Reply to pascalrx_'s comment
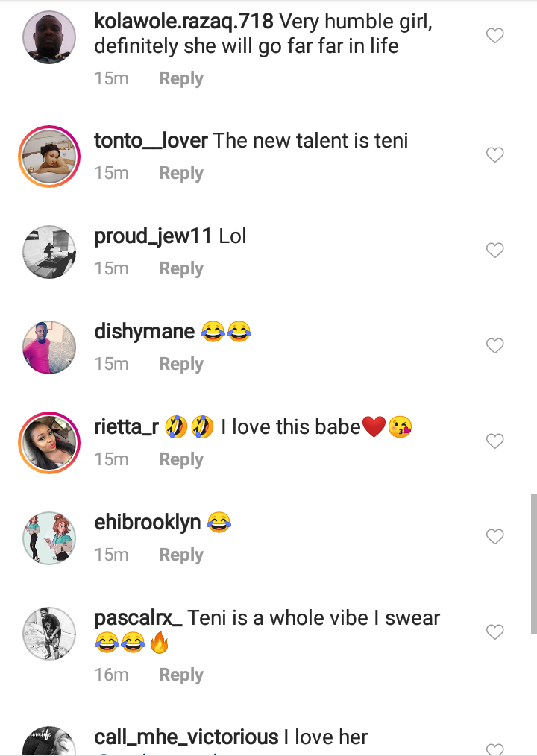This screenshot has height=756, width=537. tap(180, 675)
